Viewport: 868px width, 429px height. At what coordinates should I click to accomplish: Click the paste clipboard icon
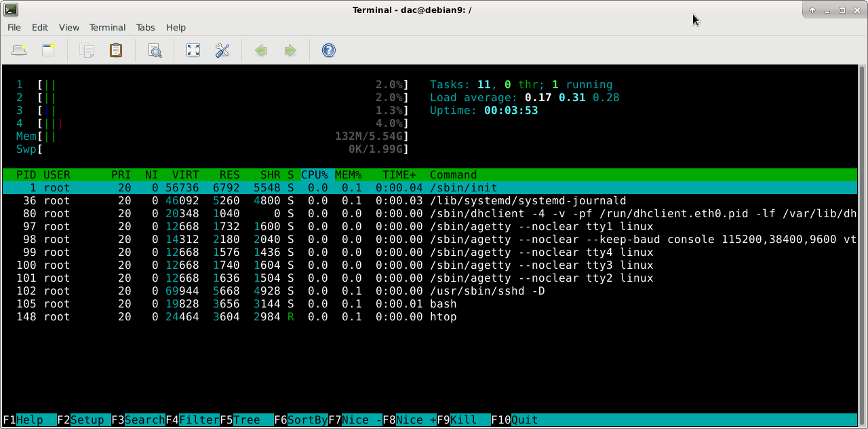tap(116, 50)
